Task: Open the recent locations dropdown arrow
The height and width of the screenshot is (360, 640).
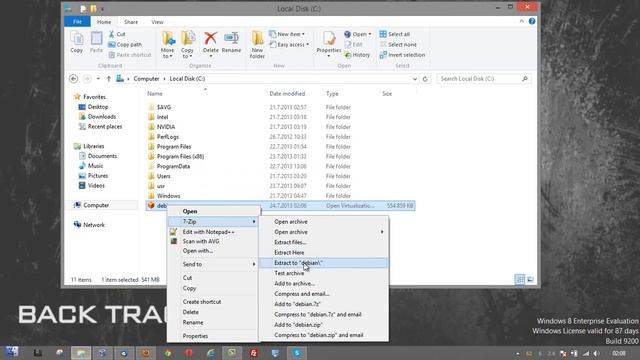Action: [98, 79]
